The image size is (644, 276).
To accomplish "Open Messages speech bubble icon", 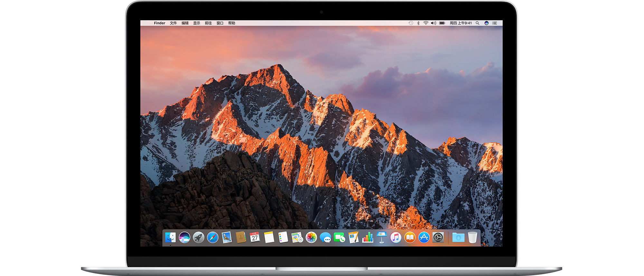I will coord(326,238).
